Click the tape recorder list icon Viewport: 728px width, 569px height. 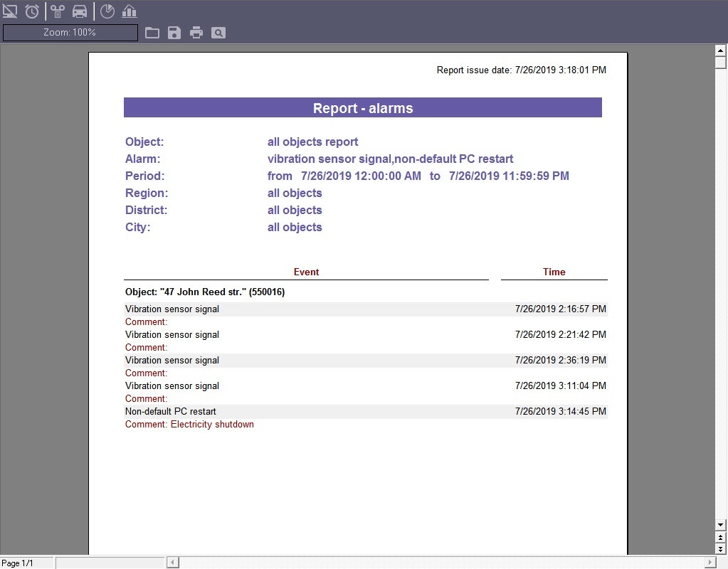click(x=58, y=11)
